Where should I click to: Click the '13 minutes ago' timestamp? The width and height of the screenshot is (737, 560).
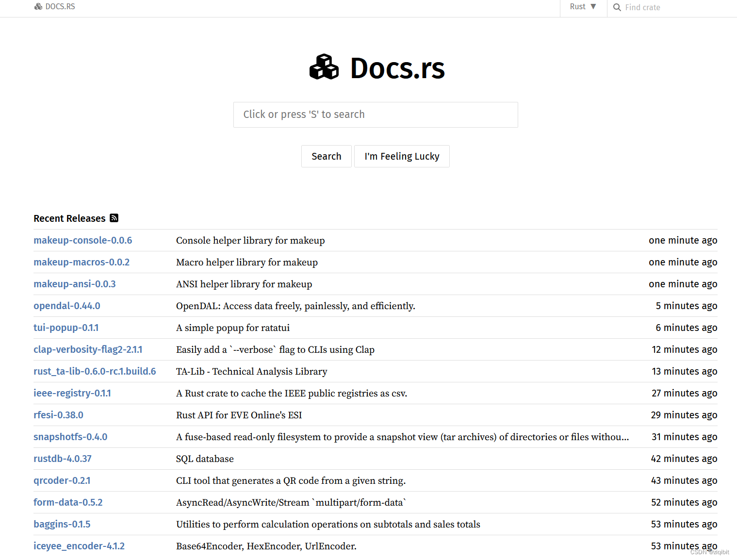pos(685,371)
